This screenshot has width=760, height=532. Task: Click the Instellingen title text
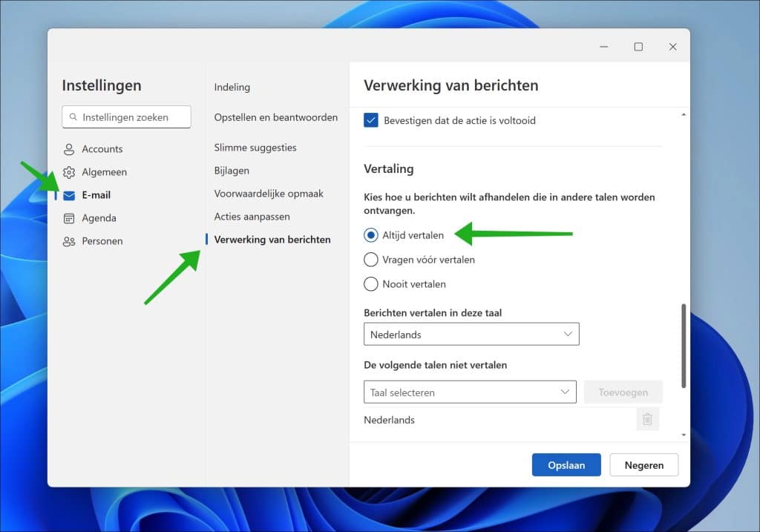102,85
